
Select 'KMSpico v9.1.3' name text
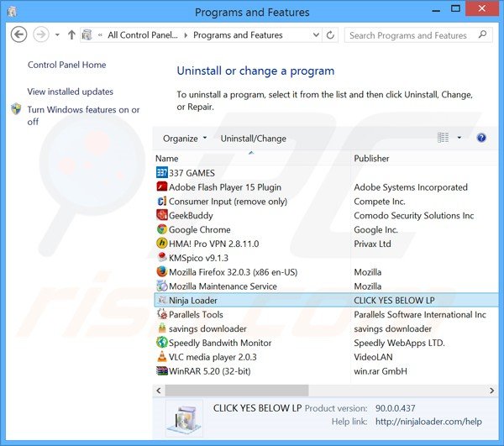(198, 258)
